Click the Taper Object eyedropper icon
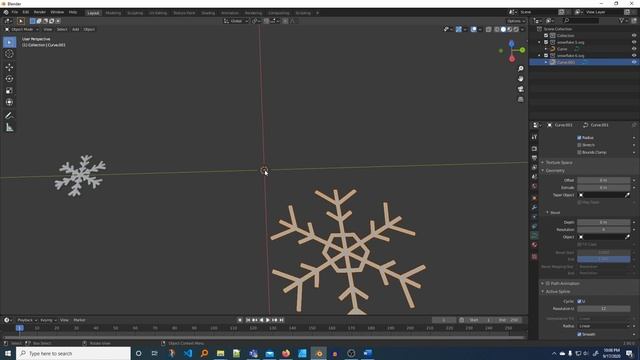This screenshot has height=360, width=640. tap(627, 195)
